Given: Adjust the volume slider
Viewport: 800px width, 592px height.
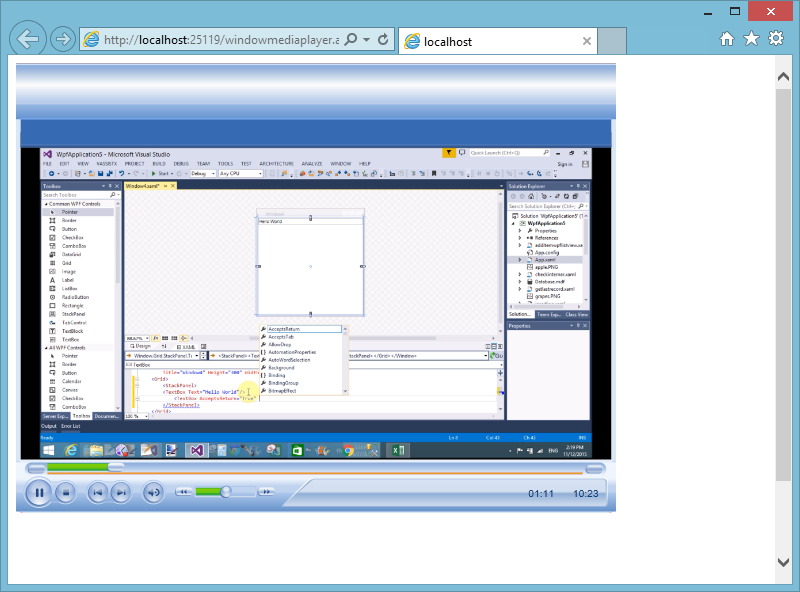Looking at the screenshot, I should (x=226, y=491).
